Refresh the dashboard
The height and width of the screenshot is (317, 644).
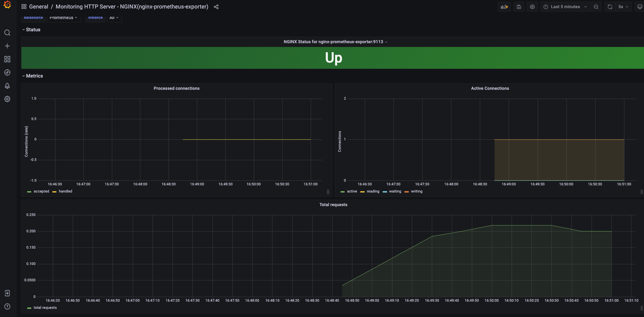pyautogui.click(x=610, y=7)
